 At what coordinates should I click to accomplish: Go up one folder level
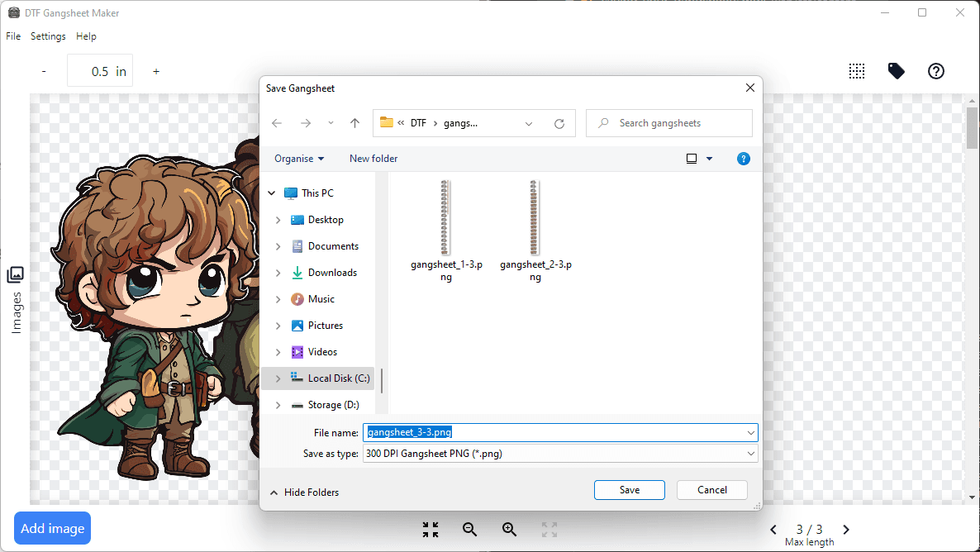click(x=354, y=123)
